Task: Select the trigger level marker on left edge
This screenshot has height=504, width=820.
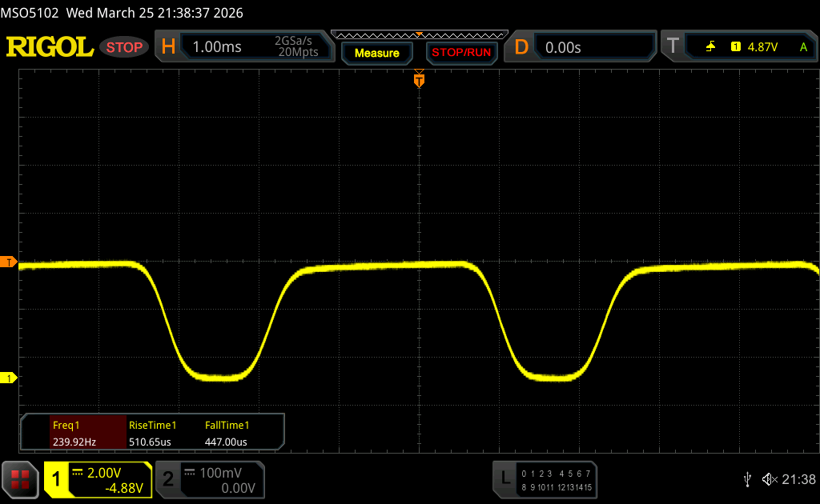Action: click(9, 262)
